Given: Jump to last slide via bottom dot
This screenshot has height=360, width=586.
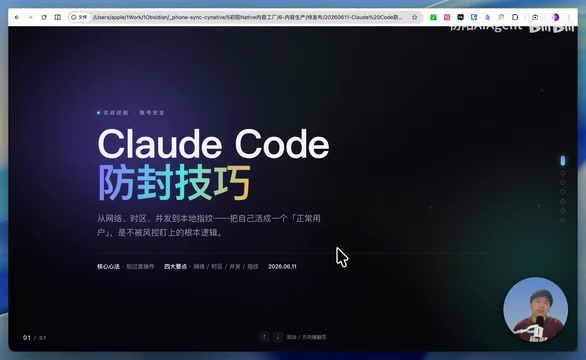Looking at the screenshot, I should coord(563,220).
